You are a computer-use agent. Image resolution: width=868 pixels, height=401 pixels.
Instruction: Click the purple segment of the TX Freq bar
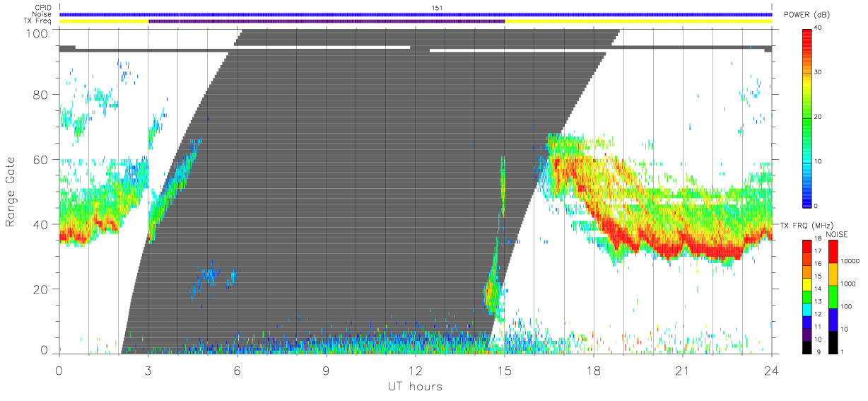pos(327,21)
